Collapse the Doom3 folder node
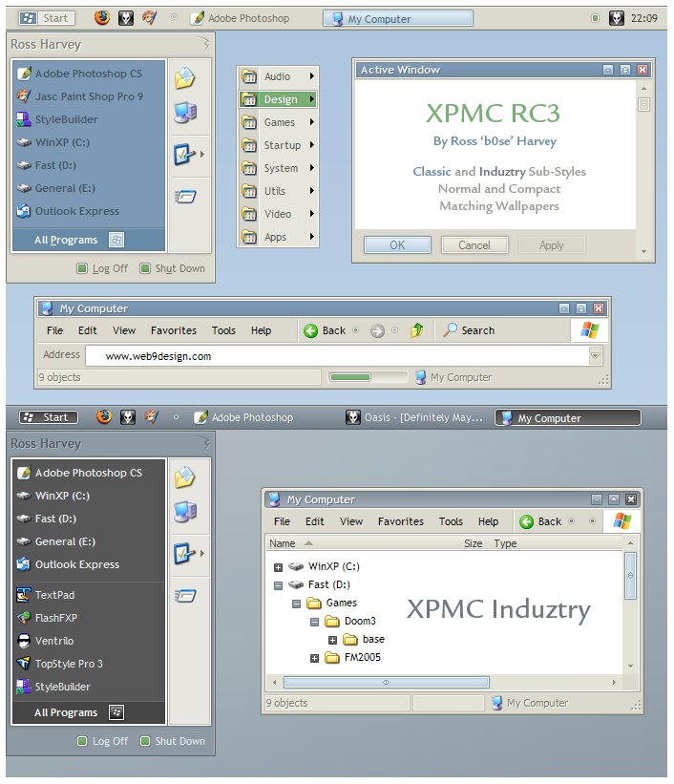Screen dimensions: 674x784 pyautogui.click(x=314, y=622)
